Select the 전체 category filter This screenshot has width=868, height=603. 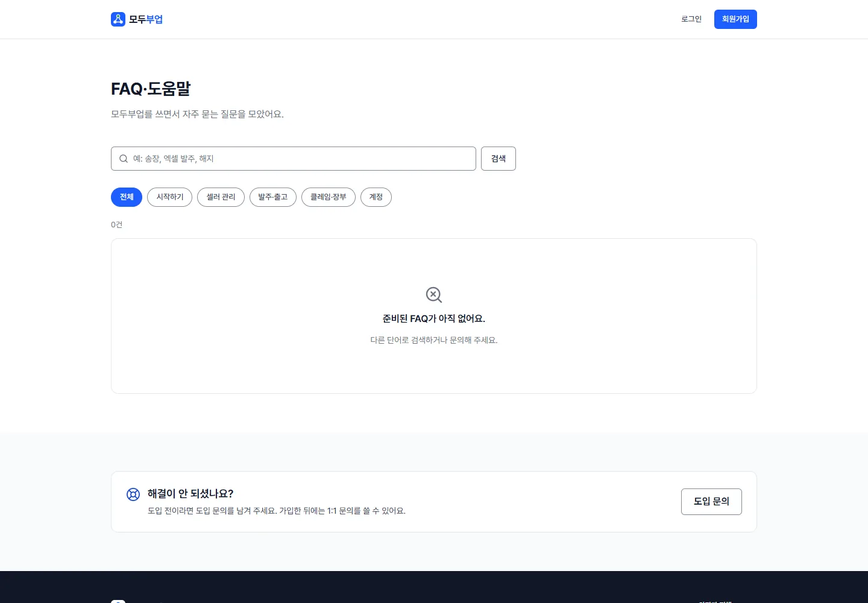point(127,197)
